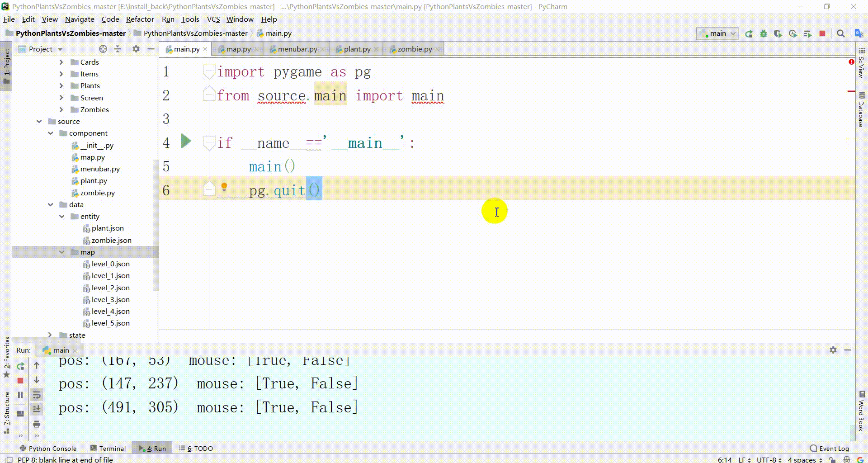Open Search Everywhere magnifier
Viewport: 868px width, 463px height.
(840, 33)
